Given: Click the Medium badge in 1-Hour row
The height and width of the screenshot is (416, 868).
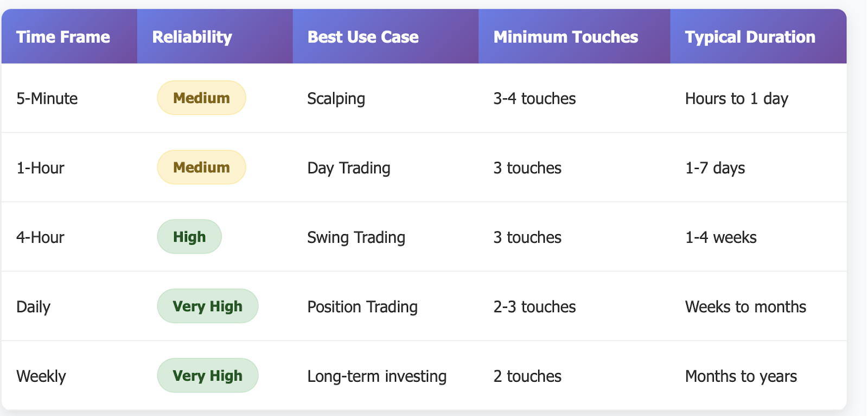Looking at the screenshot, I should [x=201, y=167].
